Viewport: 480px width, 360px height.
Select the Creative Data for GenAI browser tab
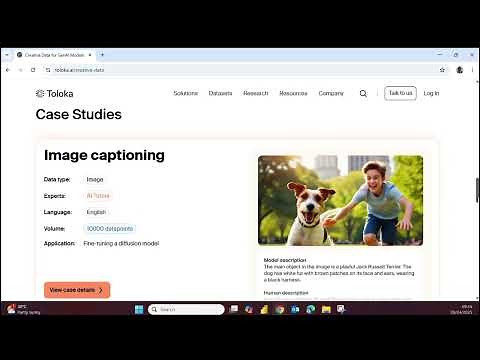point(55,55)
